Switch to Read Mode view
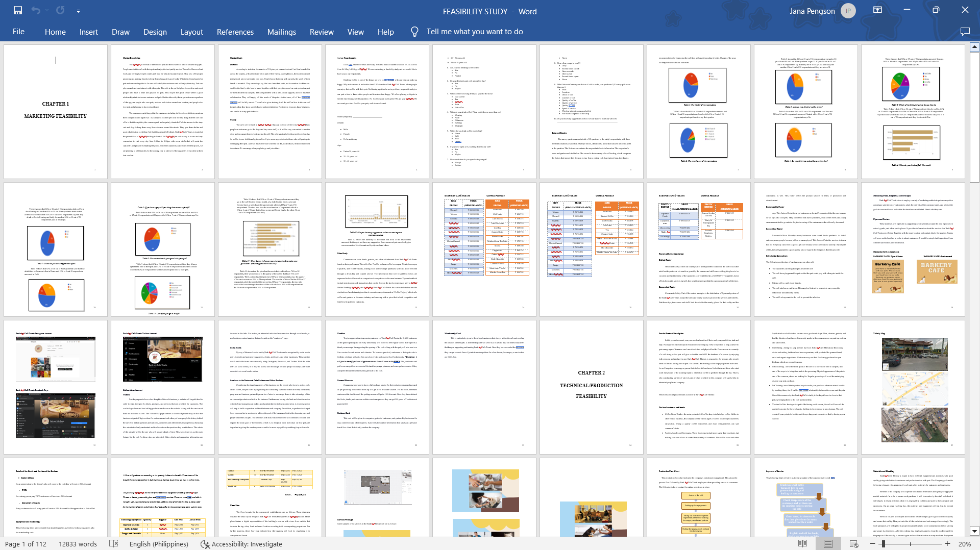Screen dimensions: 980x551 tap(802, 544)
